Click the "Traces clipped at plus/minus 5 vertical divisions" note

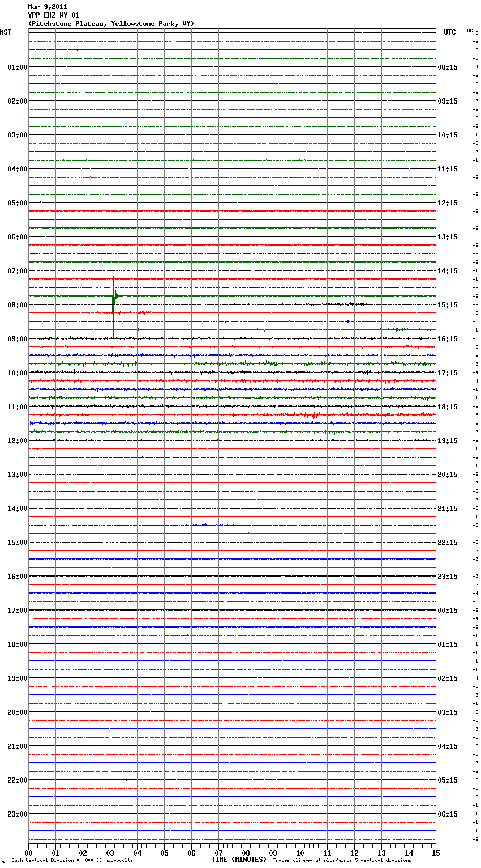tap(342, 860)
